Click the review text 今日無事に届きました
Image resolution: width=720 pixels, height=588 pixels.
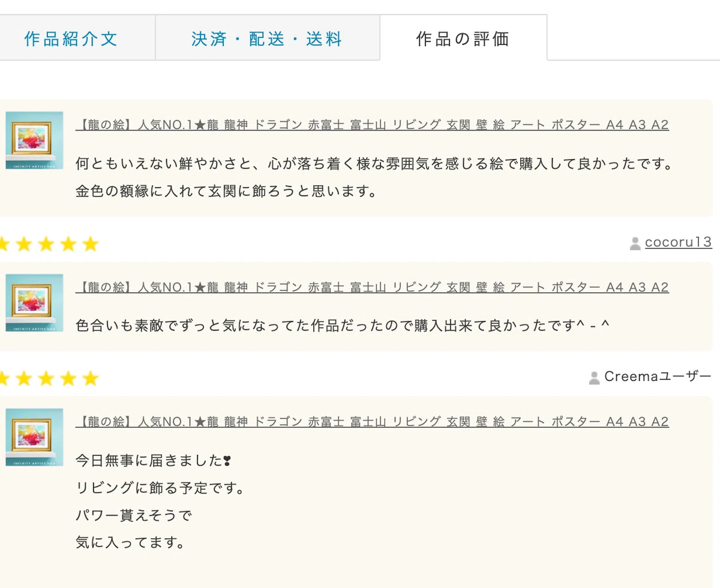154,461
